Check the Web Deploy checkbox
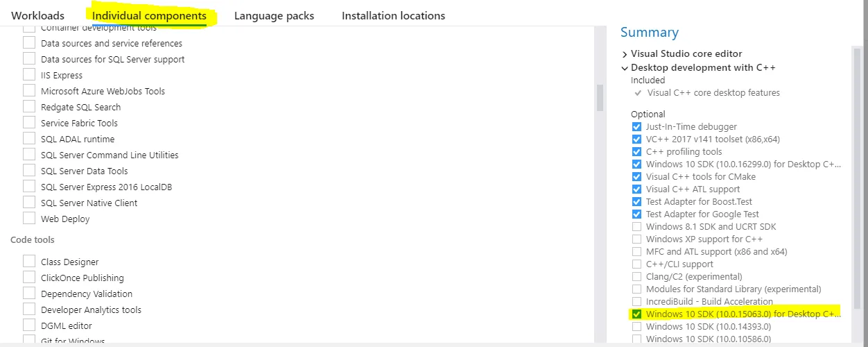Image resolution: width=868 pixels, height=347 pixels. 29,219
